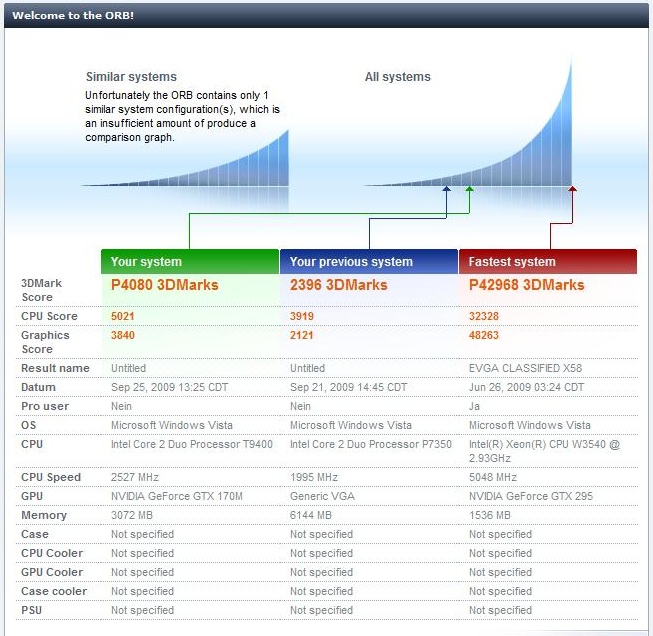Click date 'Jun 26, 2009 03:24 CDT'
The height and width of the screenshot is (636, 653).
[526, 387]
